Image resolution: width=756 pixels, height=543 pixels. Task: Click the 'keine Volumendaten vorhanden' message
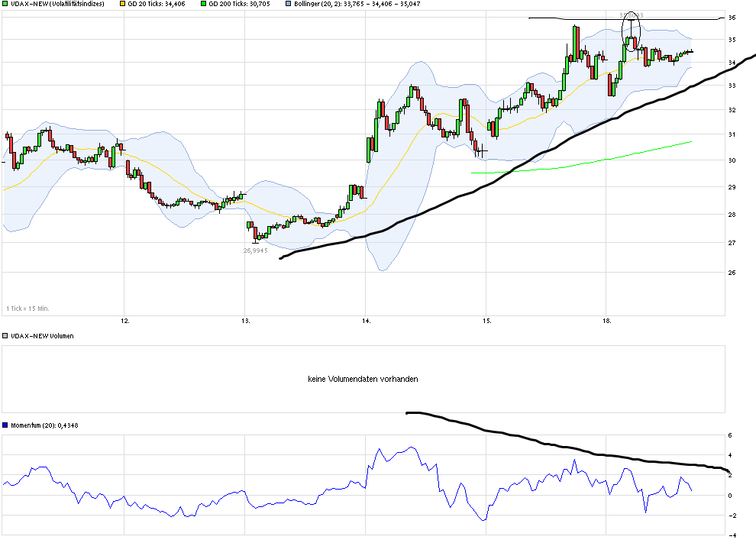pos(363,379)
